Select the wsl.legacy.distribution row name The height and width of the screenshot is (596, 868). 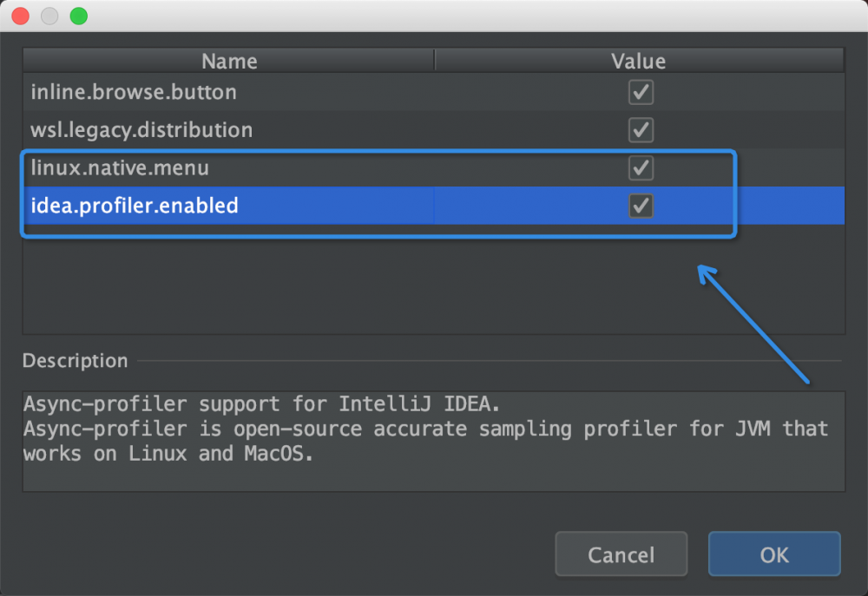141,130
